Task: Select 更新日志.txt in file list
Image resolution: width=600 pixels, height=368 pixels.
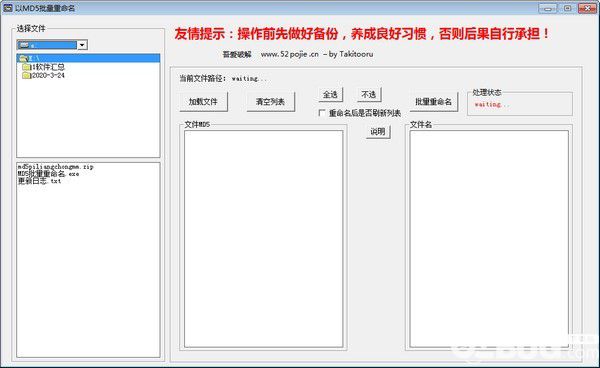Action: click(x=39, y=181)
